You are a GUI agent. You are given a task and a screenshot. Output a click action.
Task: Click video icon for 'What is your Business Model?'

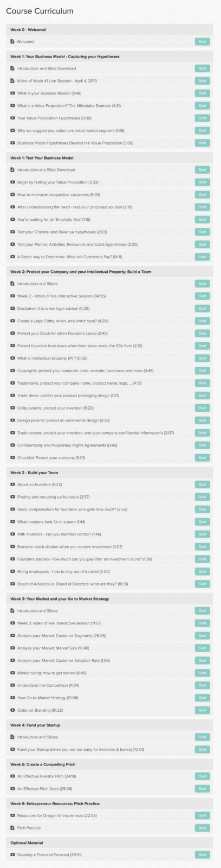pyautogui.click(x=12, y=93)
